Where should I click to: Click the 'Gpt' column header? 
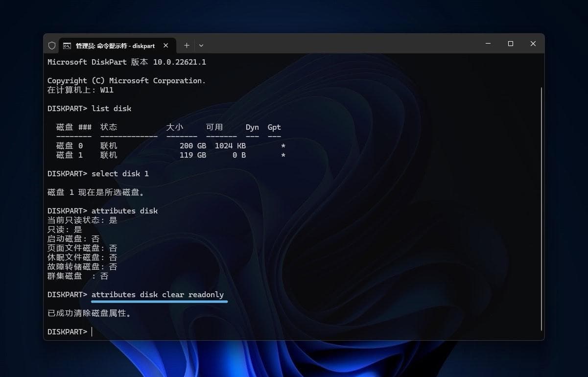274,127
